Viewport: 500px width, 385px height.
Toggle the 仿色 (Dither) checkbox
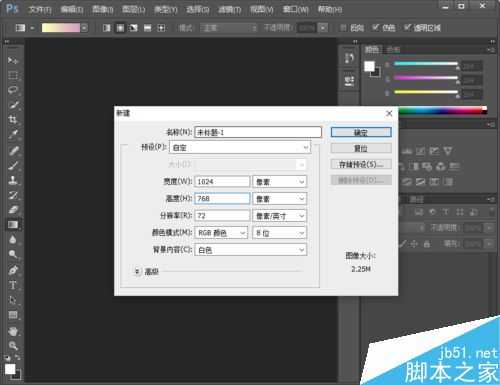[x=375, y=28]
